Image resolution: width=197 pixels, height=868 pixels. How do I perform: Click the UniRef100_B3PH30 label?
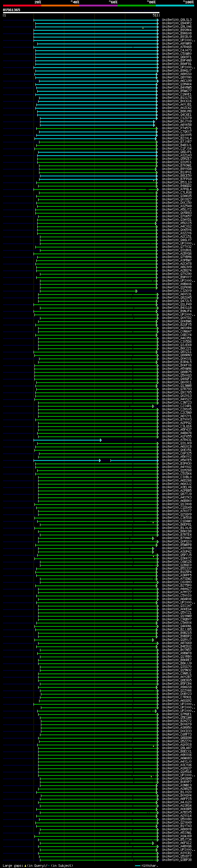click(176, 464)
